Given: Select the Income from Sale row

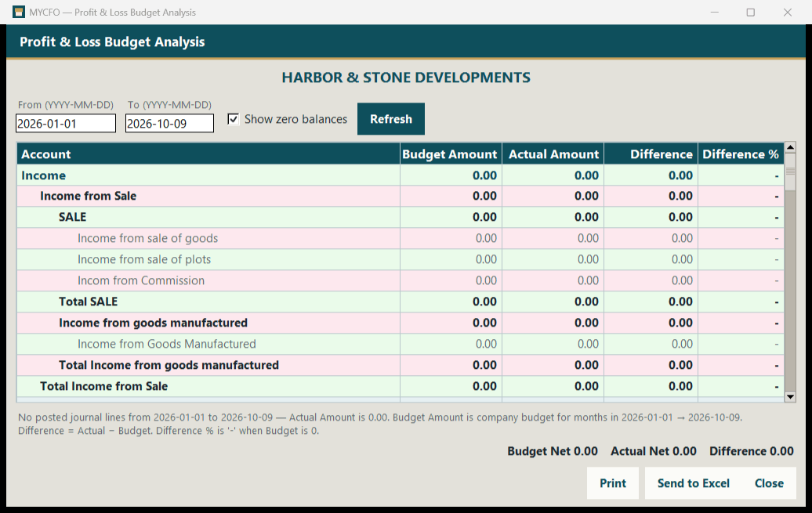Looking at the screenshot, I should tap(401, 196).
